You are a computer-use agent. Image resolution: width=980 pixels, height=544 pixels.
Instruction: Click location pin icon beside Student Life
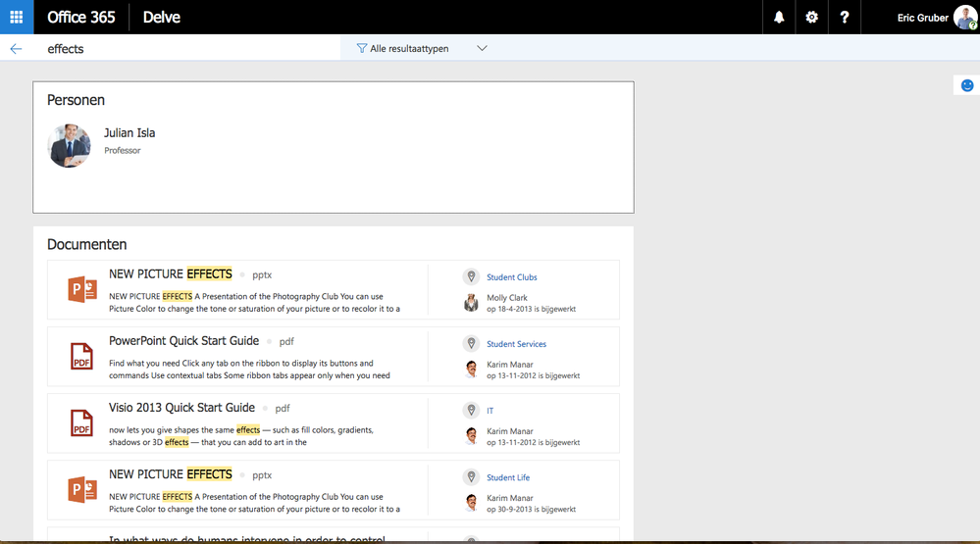[471, 476]
